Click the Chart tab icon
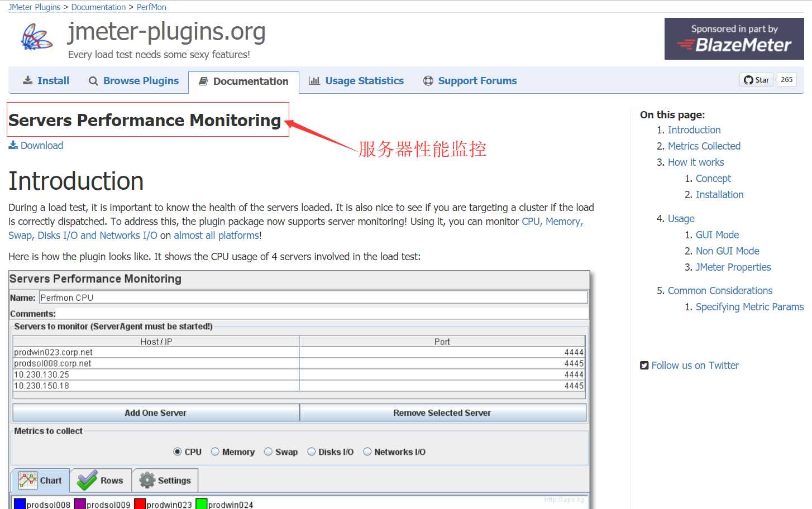Screen dimensions: 812x509 (28, 480)
